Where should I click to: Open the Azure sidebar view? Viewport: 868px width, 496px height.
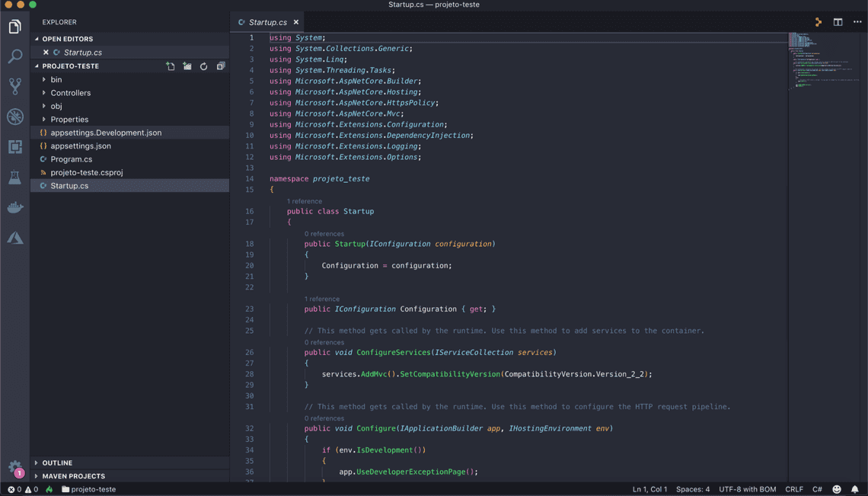coord(14,237)
